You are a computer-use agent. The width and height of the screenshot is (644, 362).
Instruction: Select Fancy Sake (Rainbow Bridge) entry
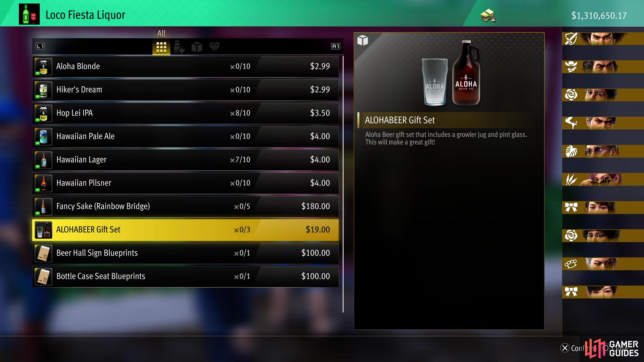(x=185, y=207)
